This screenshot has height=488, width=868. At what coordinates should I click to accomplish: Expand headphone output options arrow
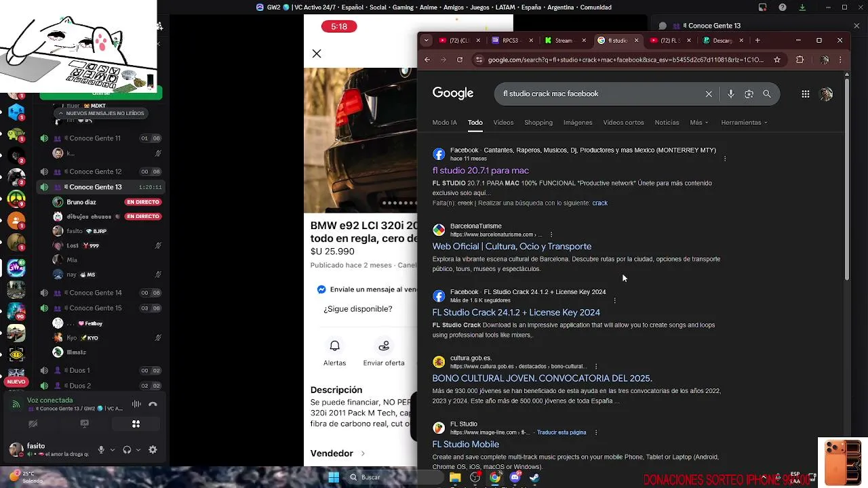(x=138, y=449)
